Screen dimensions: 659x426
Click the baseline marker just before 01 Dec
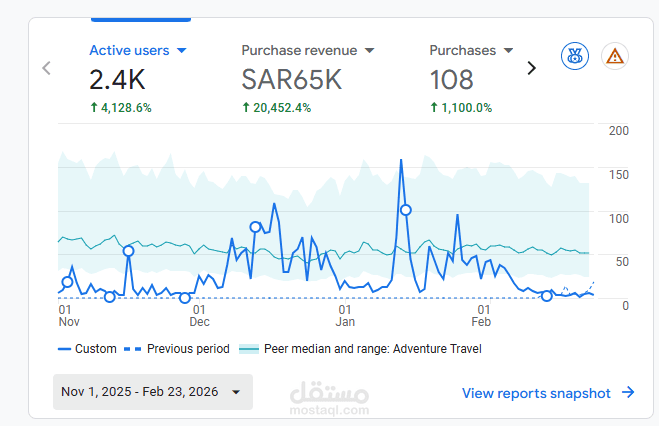coord(185,298)
